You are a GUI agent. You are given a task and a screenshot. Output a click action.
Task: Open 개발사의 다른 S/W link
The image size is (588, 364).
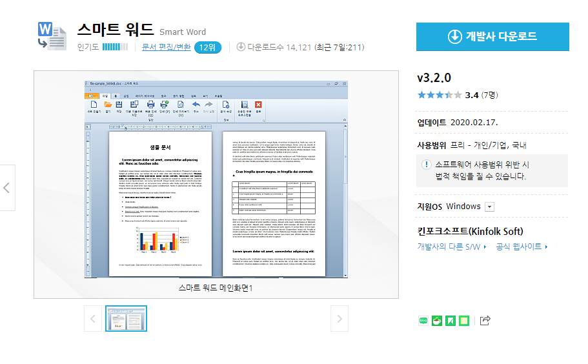(x=452, y=247)
